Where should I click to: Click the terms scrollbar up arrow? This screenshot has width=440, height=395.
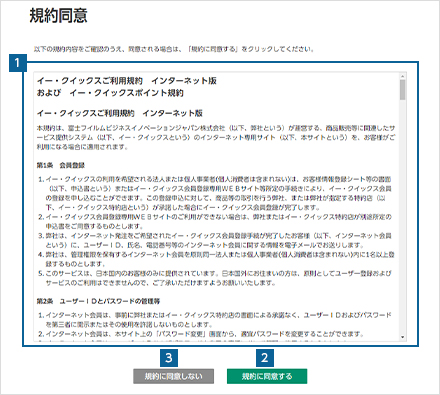click(x=403, y=76)
